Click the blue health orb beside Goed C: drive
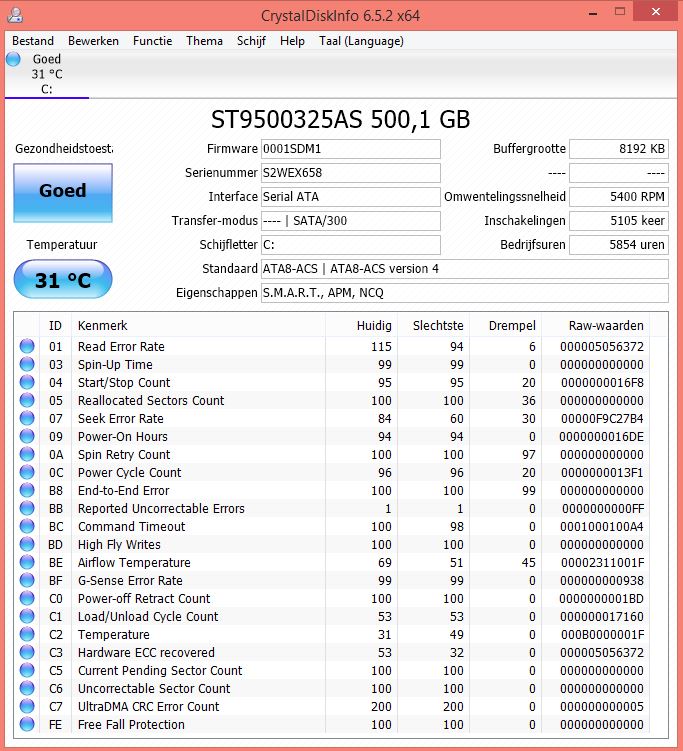The width and height of the screenshot is (683, 751). [13, 59]
